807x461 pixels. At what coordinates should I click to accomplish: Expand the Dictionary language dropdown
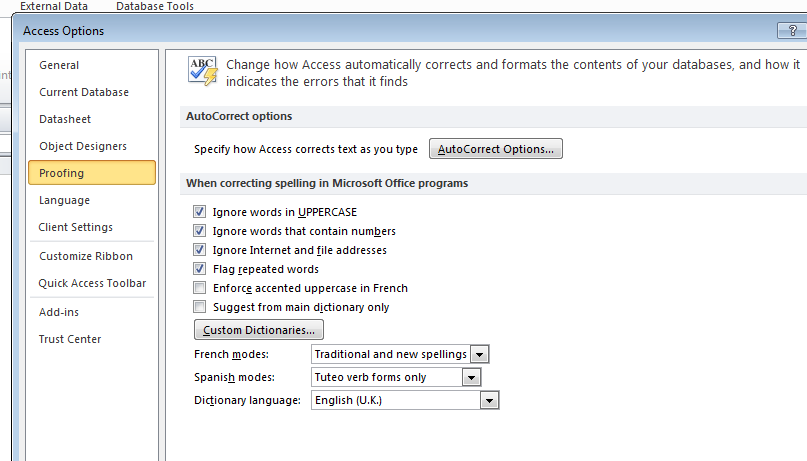pyautogui.click(x=489, y=400)
